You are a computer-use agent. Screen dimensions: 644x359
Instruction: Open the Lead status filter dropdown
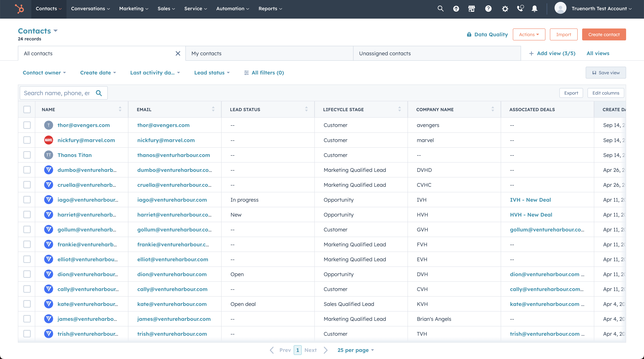click(x=212, y=72)
